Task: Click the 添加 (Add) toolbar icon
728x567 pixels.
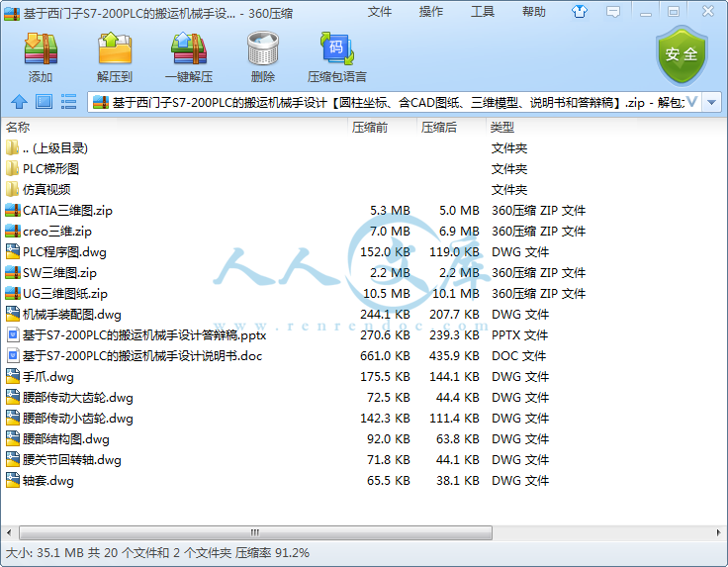Action: (x=41, y=56)
